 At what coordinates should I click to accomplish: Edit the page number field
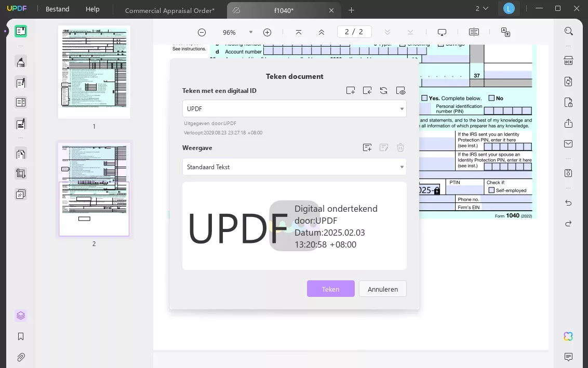coord(354,32)
